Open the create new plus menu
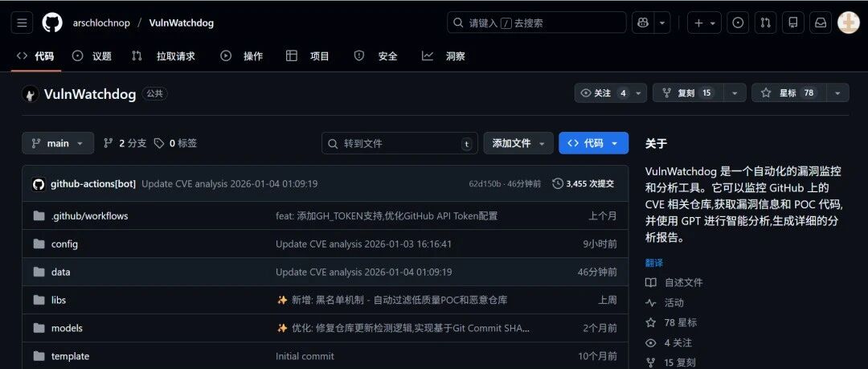 704,23
